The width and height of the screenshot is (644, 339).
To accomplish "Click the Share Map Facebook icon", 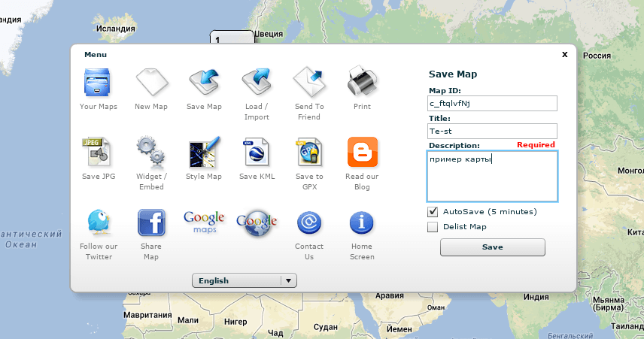I will [151, 222].
